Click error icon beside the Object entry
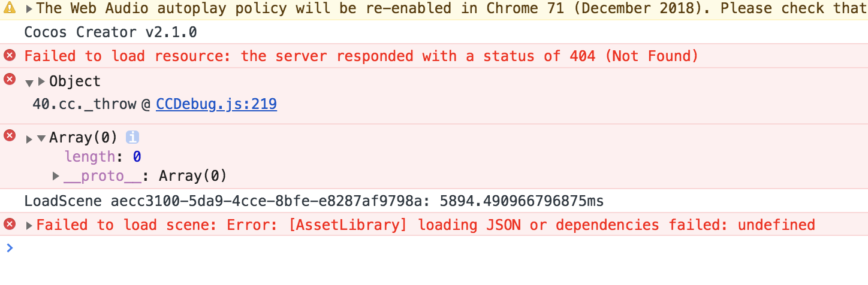Image resolution: width=868 pixels, height=285 pixels. [x=10, y=79]
